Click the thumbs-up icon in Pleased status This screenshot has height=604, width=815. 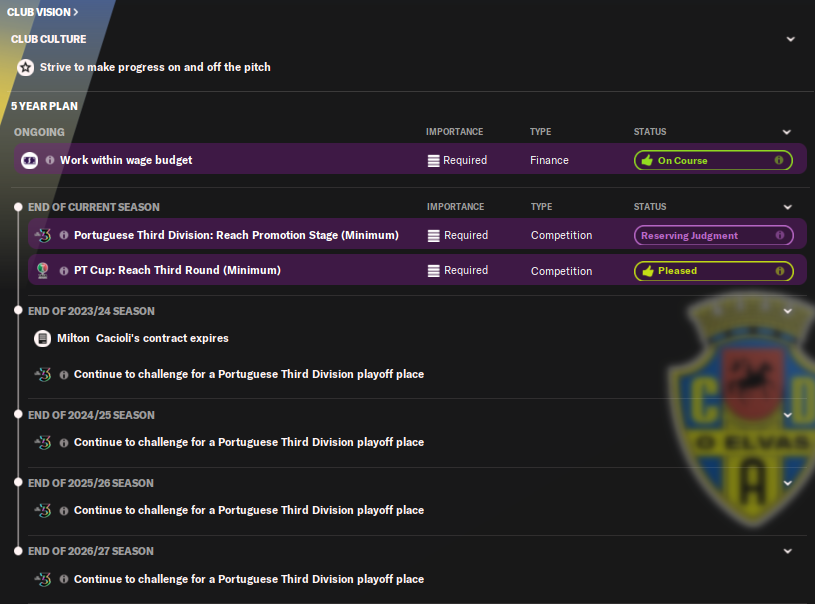point(648,271)
